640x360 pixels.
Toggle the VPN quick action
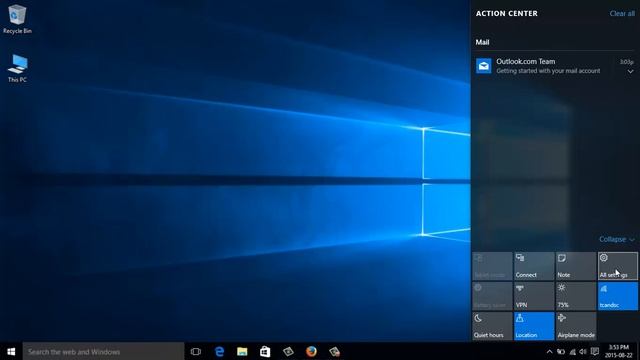(x=533, y=296)
